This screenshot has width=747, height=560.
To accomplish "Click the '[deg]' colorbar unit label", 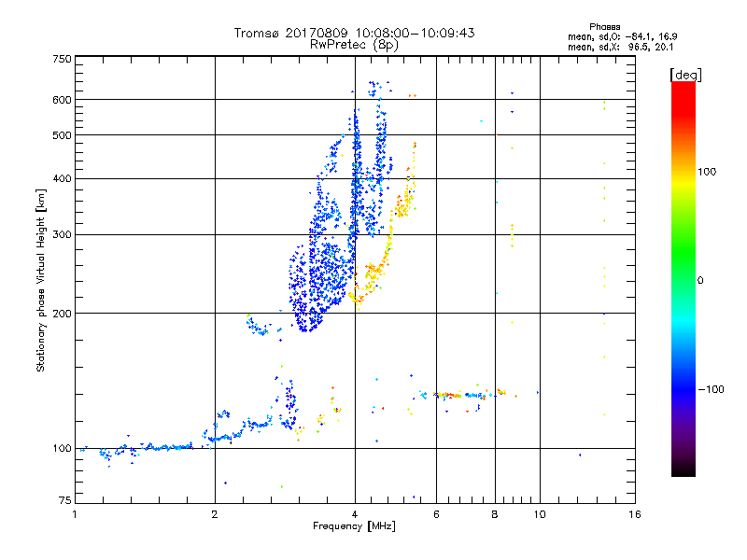I will click(685, 75).
